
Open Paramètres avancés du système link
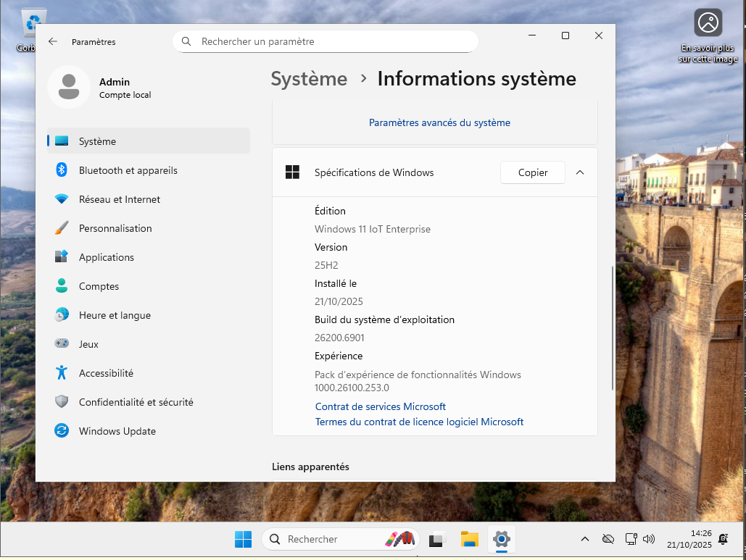(x=439, y=123)
